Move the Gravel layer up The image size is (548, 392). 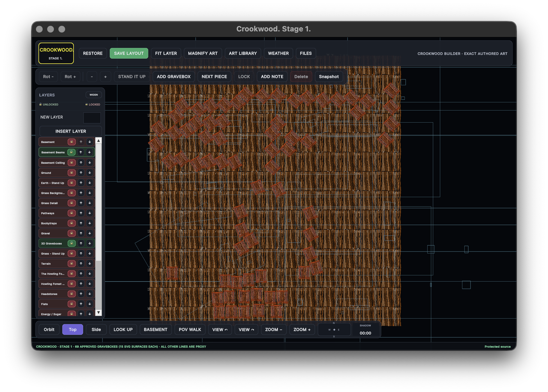81,233
